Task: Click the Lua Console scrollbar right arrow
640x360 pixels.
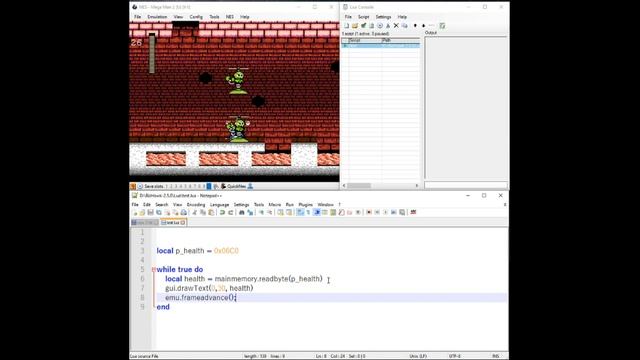Action: click(417, 185)
